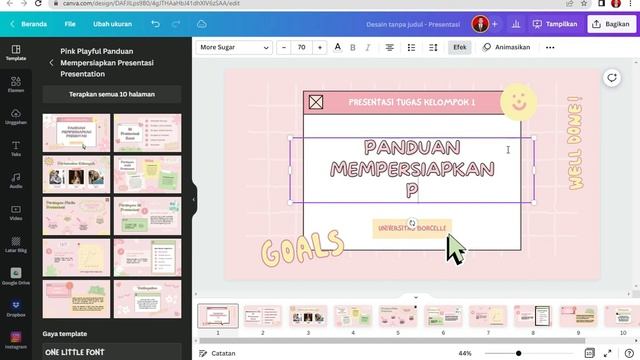
Task: Click the Presentasi Tugas Kelompok 1 header text
Action: 412,102
